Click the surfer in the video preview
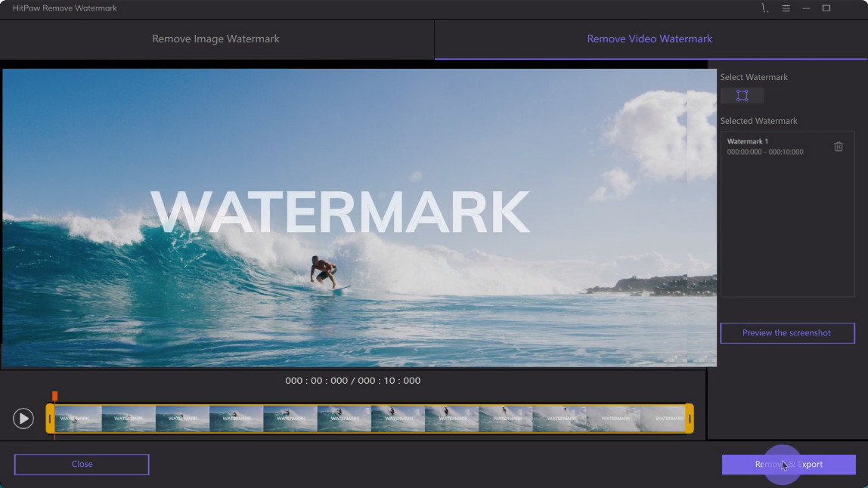Viewport: 868px width, 488px height. click(324, 272)
